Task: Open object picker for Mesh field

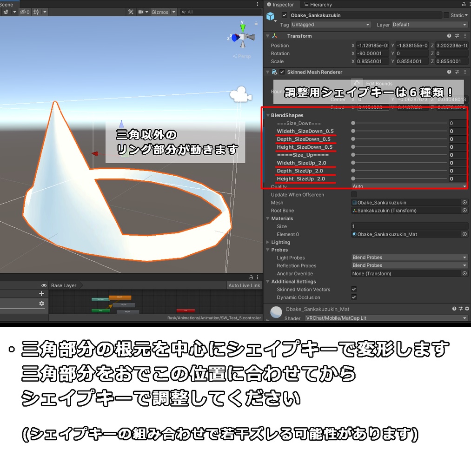Action: (464, 202)
